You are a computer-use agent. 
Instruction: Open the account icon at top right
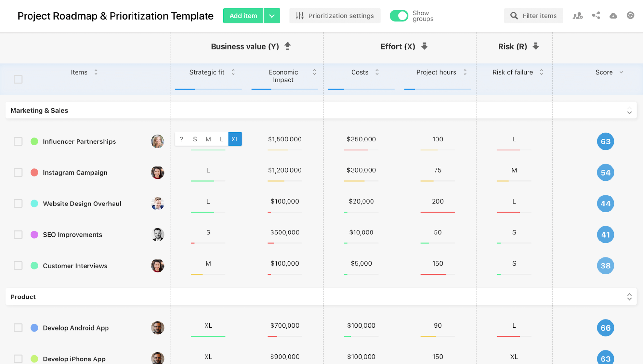[630, 15]
